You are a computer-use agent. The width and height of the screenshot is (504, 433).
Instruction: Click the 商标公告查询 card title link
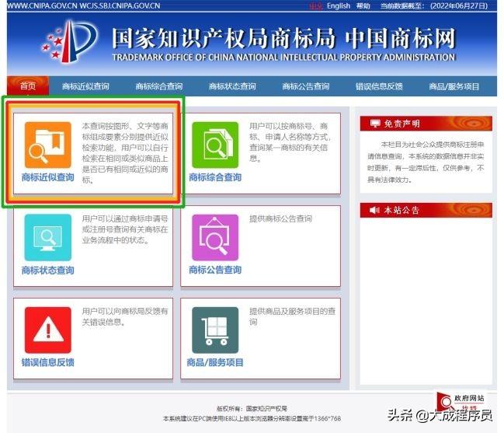pyautogui.click(x=215, y=270)
